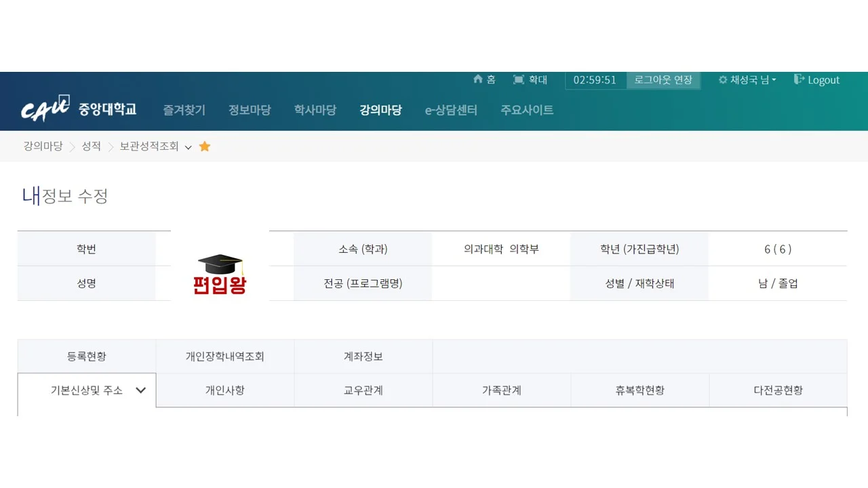Switch to the 계좌정보 tab

click(363, 357)
